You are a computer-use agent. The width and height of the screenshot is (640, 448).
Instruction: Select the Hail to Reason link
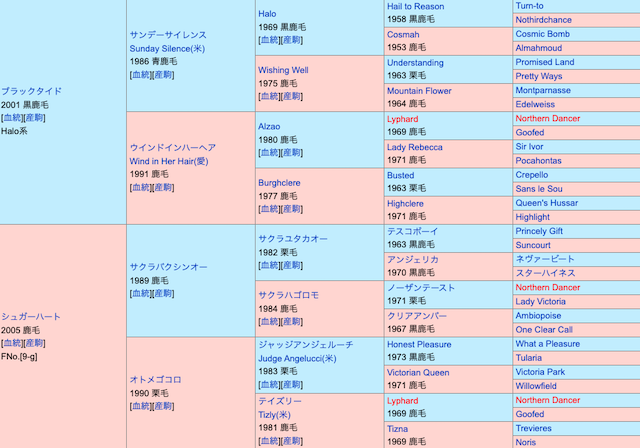coord(429,6)
